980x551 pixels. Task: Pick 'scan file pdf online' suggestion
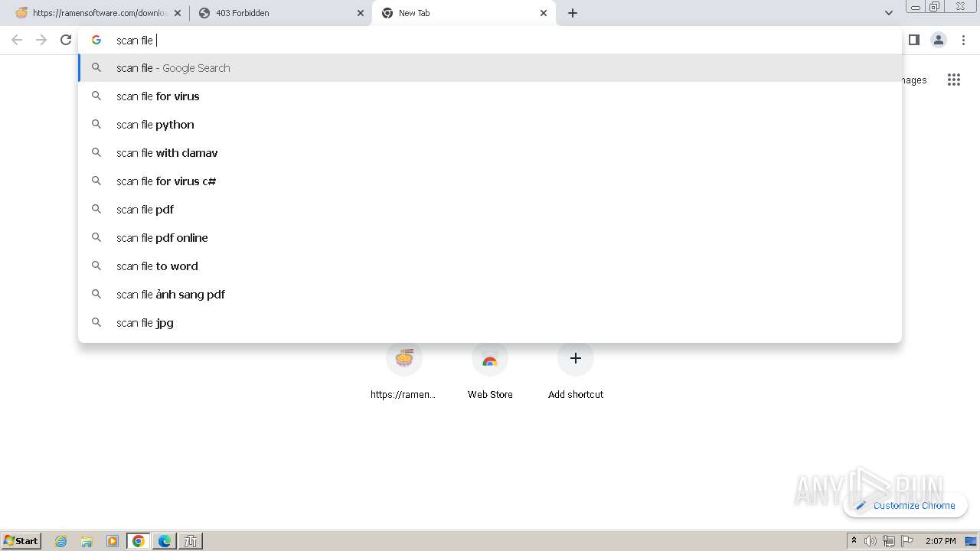pyautogui.click(x=490, y=237)
